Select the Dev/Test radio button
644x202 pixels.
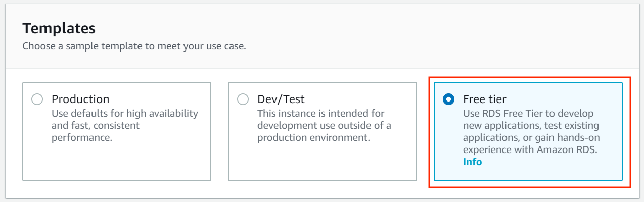point(243,99)
